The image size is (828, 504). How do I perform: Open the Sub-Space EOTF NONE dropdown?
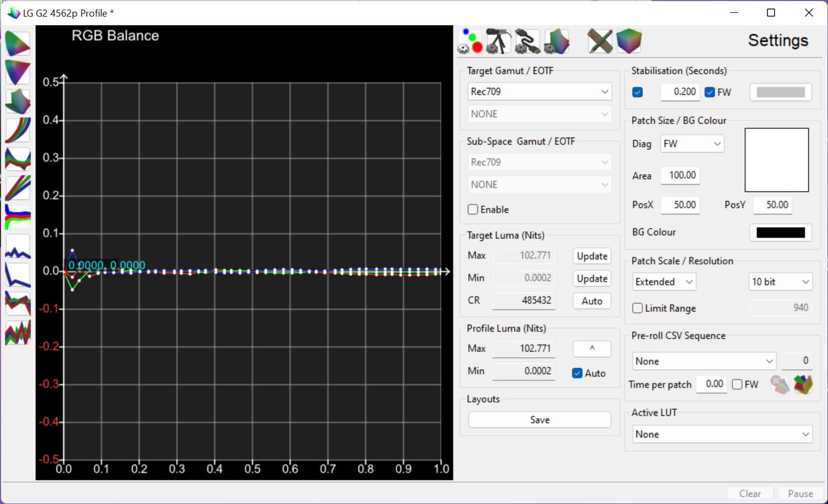point(540,185)
